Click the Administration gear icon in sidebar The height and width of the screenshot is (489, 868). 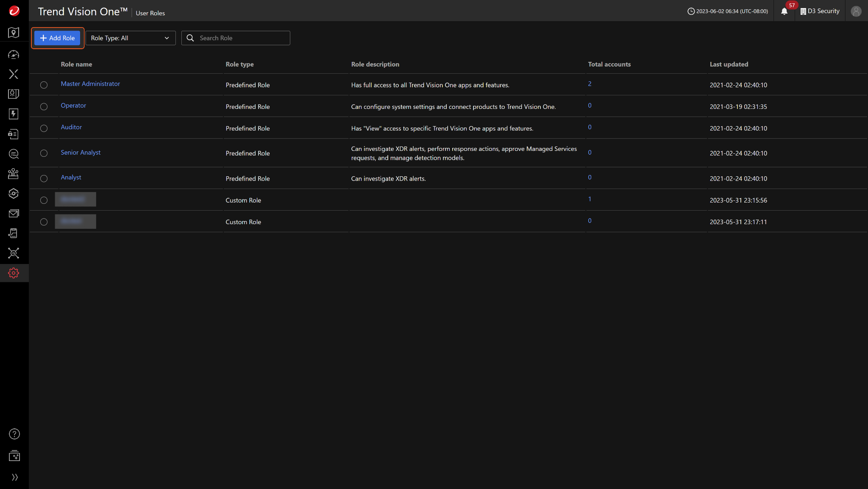tap(14, 273)
